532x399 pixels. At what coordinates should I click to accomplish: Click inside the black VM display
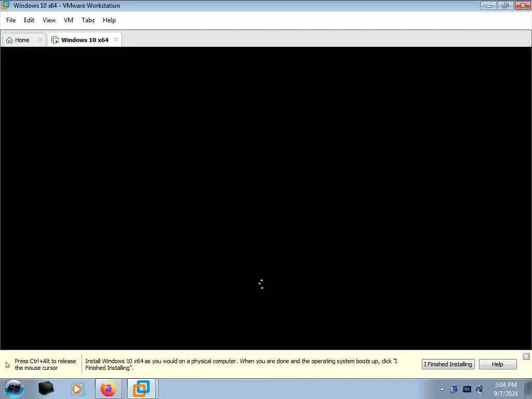(266, 198)
